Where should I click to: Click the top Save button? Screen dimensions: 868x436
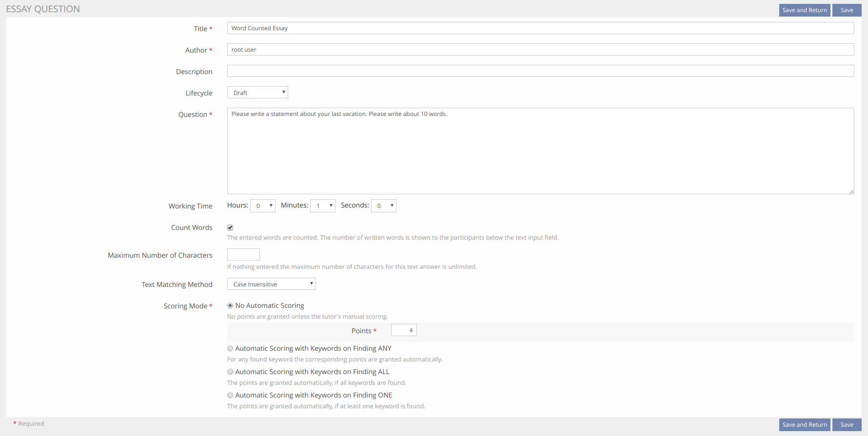click(847, 10)
